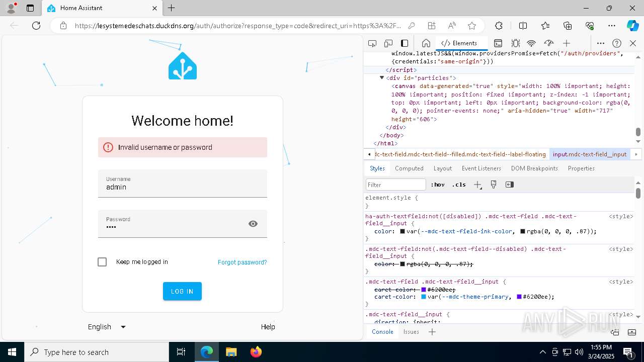Select input.mdc-text-field__input breadcrumb item
Viewport: 644px width, 362px height.
point(590,154)
